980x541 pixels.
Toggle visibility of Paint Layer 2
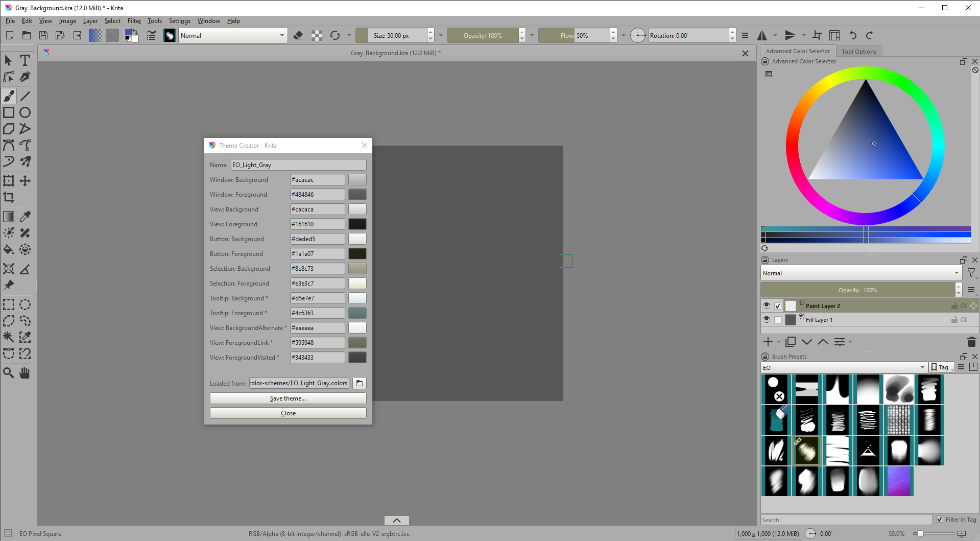coord(767,305)
